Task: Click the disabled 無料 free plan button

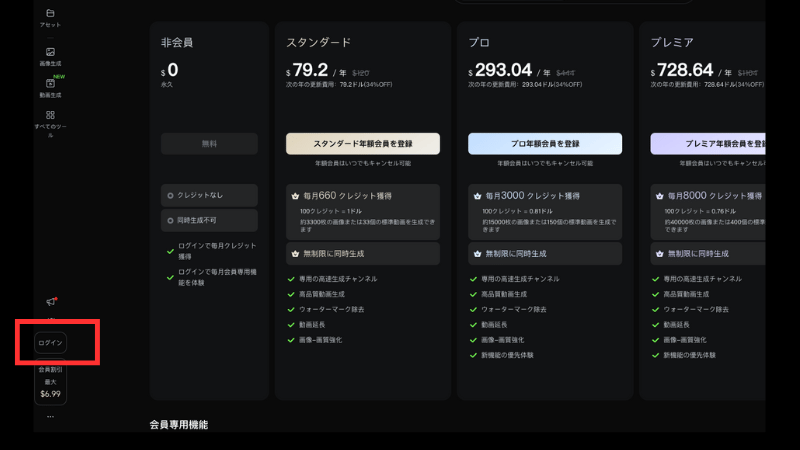Action: (x=209, y=144)
